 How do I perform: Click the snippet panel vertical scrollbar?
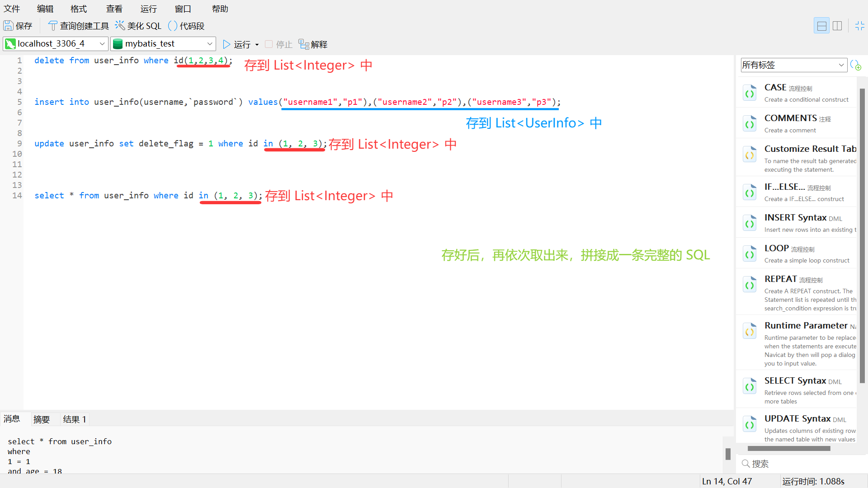tap(862, 235)
